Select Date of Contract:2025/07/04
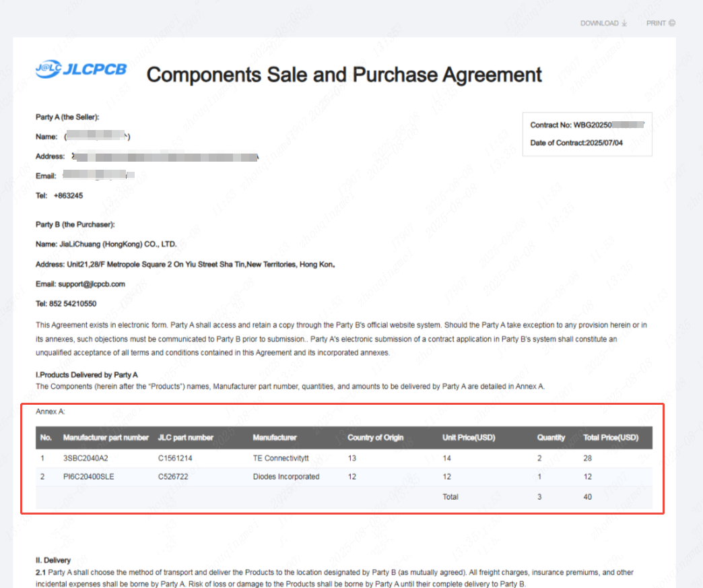The width and height of the screenshot is (703, 588). [576, 143]
